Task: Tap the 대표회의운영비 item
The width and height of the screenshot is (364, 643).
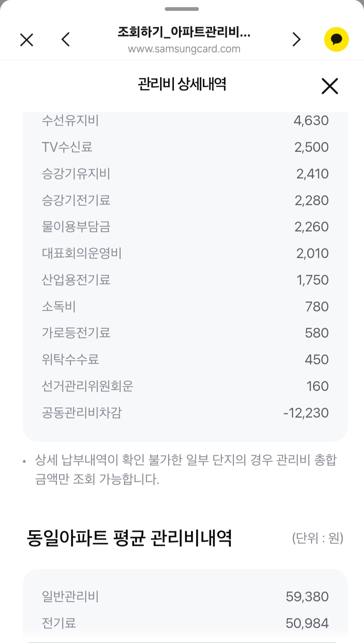Action: [x=82, y=254]
